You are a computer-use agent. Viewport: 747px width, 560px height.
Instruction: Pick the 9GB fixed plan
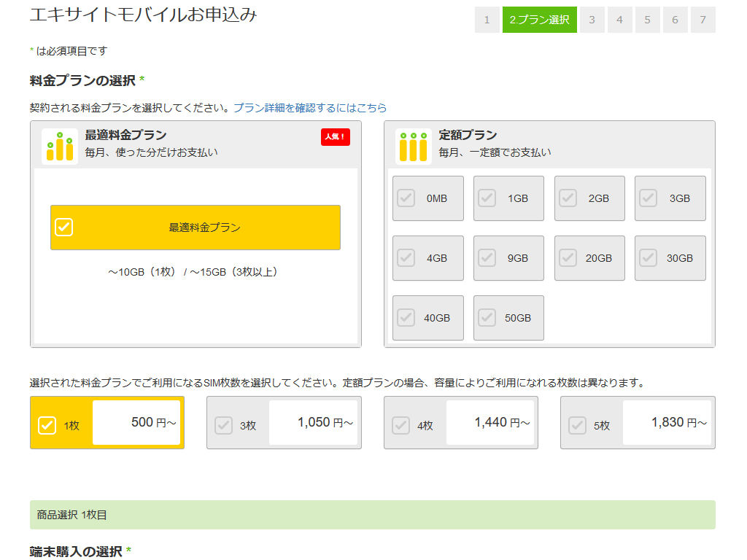pyautogui.click(x=508, y=258)
